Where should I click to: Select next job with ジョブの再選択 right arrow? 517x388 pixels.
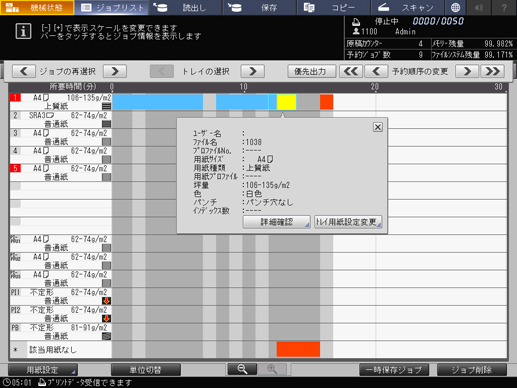(115, 71)
